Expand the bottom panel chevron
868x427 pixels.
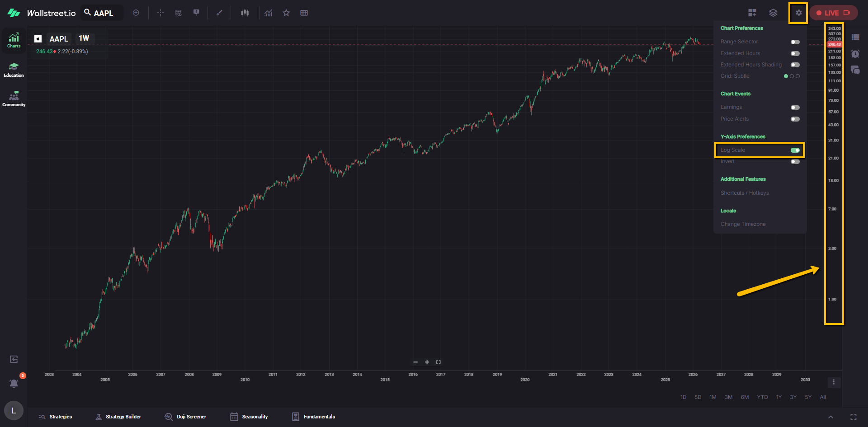[830, 417]
